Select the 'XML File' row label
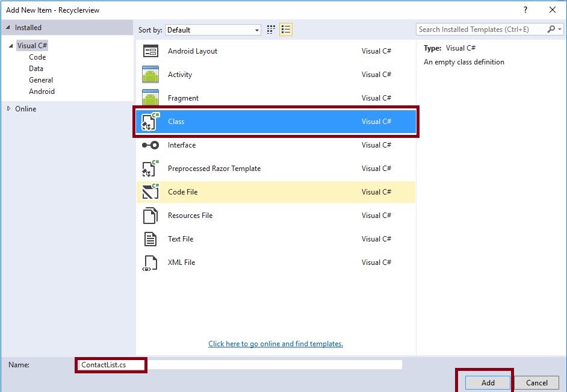 181,263
